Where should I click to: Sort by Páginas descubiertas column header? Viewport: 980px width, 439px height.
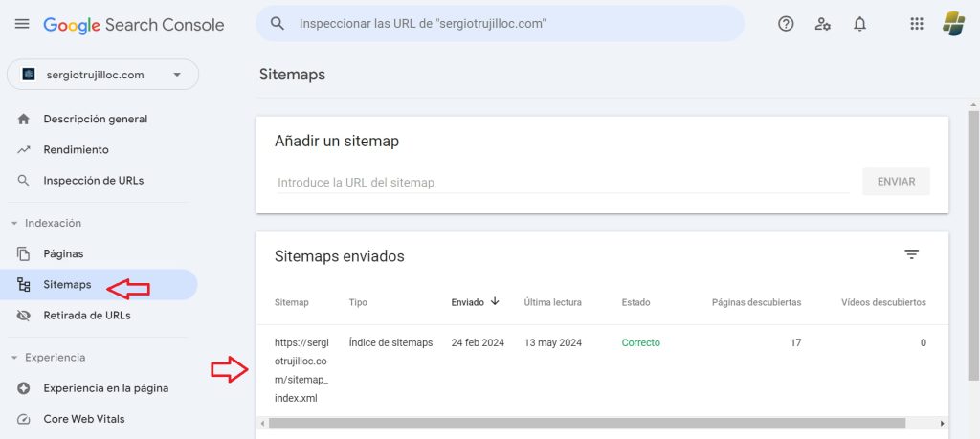[756, 302]
